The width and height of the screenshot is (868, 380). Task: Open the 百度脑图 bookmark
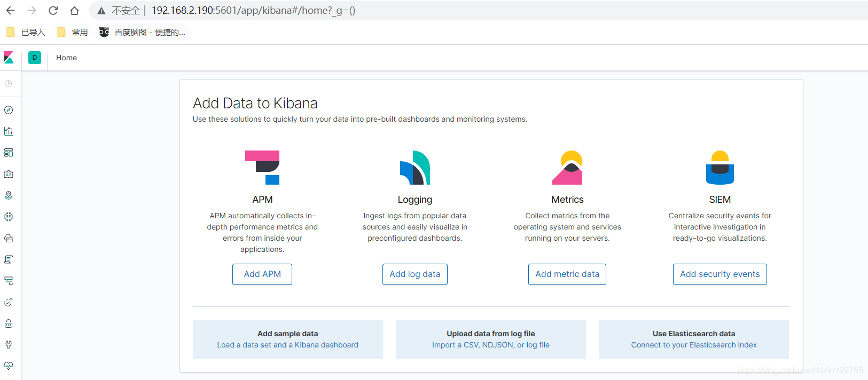pyautogui.click(x=143, y=32)
